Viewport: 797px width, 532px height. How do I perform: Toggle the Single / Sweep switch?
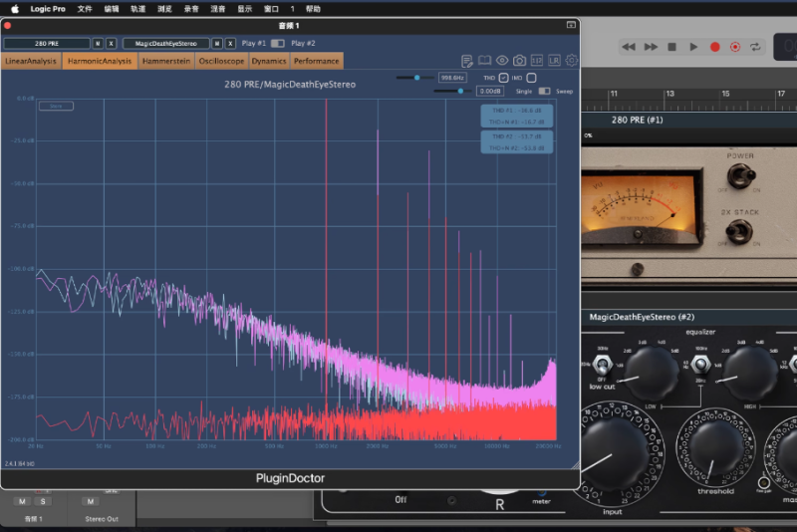(x=544, y=91)
